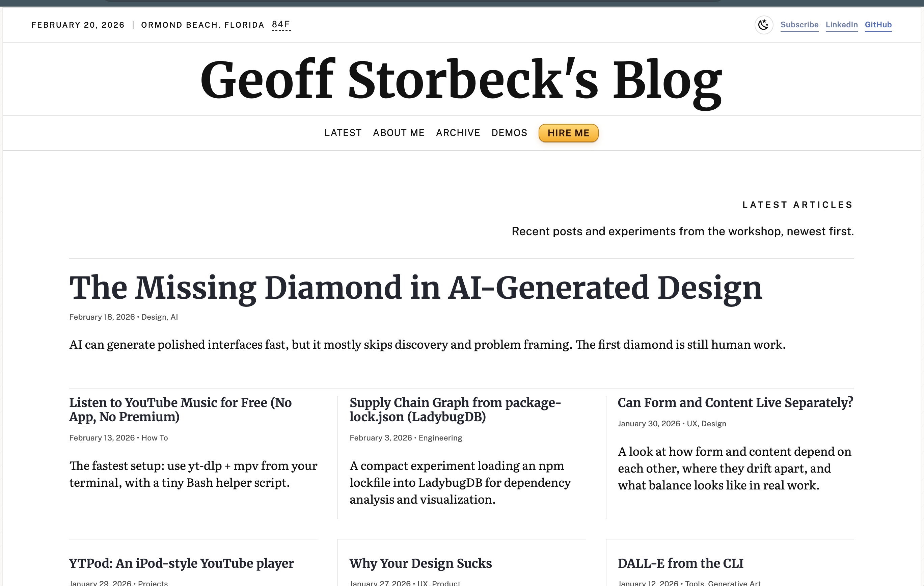Click the Design, AI category tags

click(160, 317)
